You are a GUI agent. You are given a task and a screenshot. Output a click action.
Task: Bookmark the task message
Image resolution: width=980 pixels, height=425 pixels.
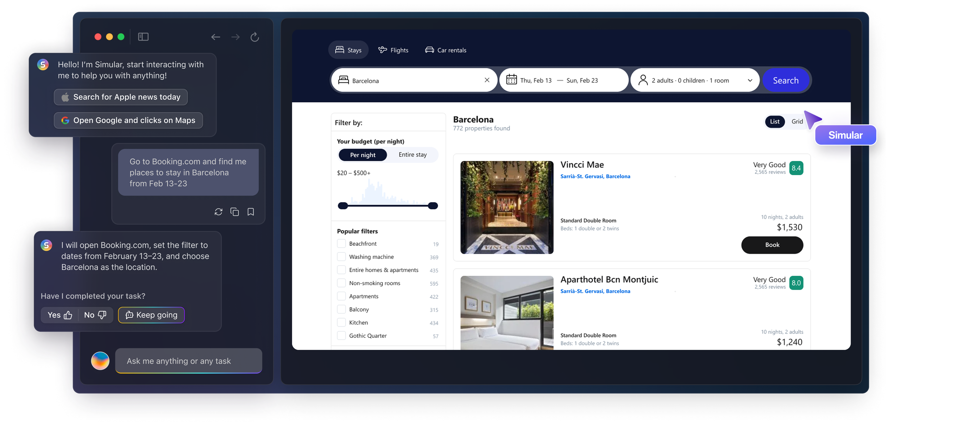[x=251, y=212]
